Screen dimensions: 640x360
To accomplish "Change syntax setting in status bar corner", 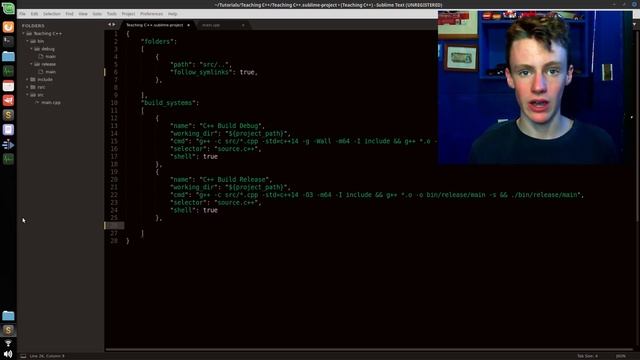I will [x=620, y=356].
